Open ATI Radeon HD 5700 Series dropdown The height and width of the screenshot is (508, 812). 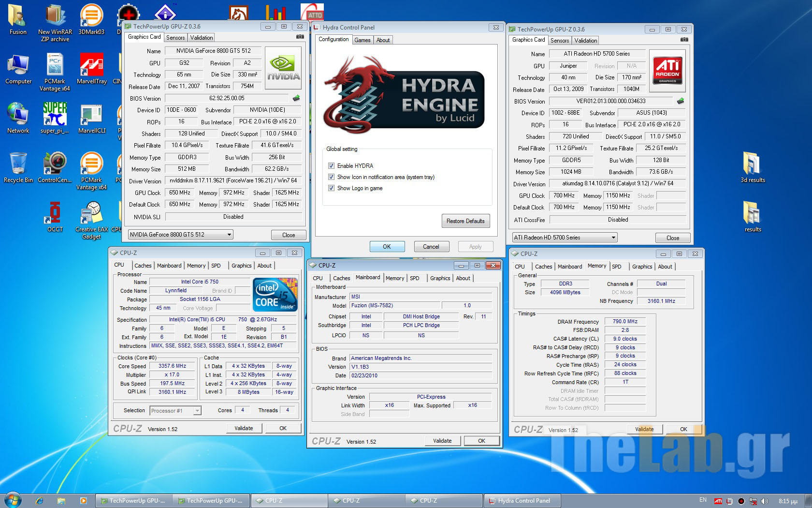565,238
